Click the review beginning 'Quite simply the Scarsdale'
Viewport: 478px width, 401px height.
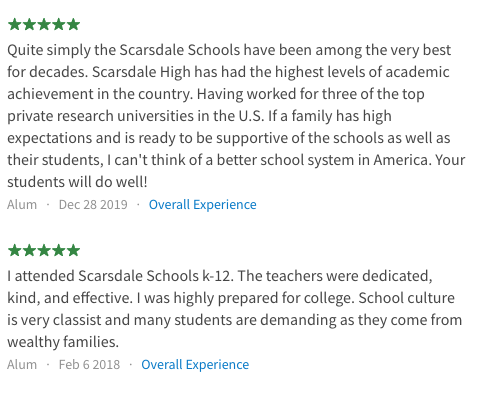point(236,116)
